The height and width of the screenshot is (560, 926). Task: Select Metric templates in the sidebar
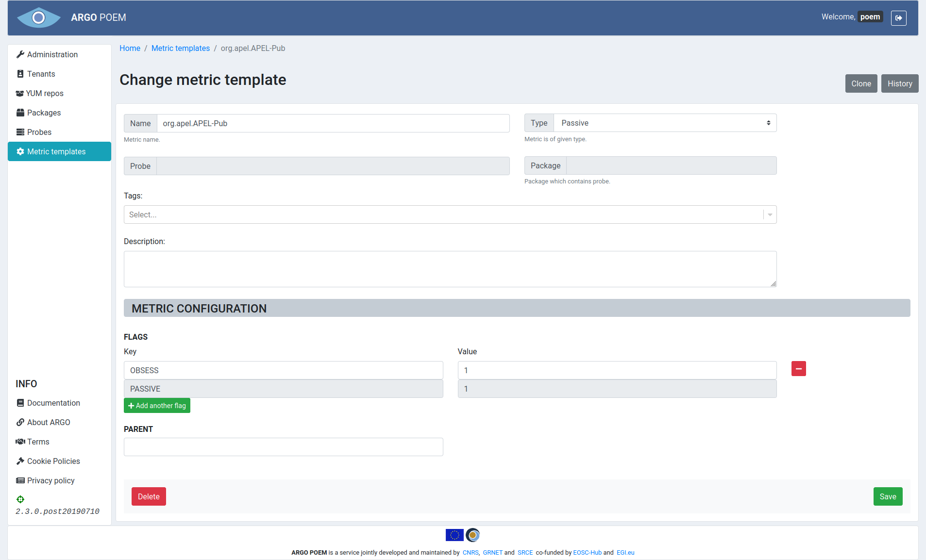[x=59, y=151]
